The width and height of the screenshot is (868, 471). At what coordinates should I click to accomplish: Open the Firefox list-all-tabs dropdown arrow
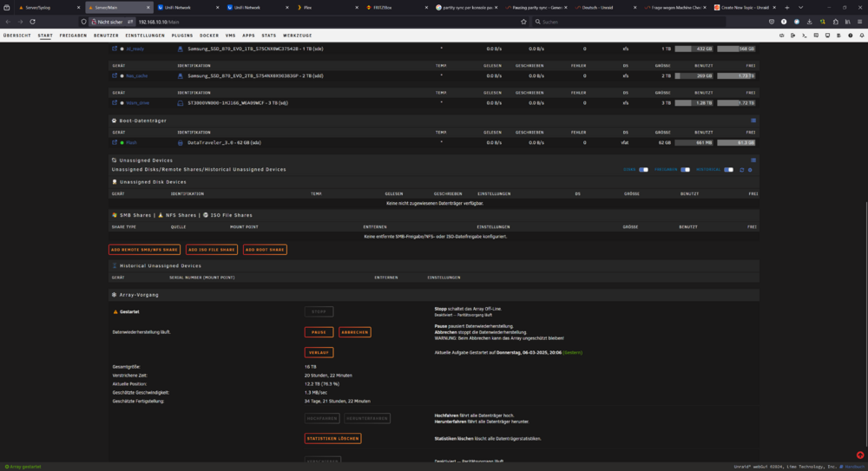point(800,7)
